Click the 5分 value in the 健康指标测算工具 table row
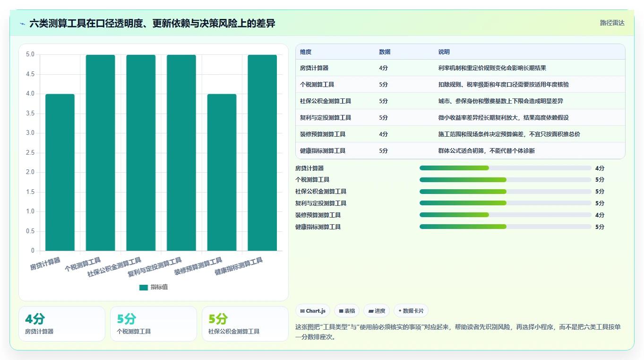This screenshot has height=360, width=644. point(383,151)
